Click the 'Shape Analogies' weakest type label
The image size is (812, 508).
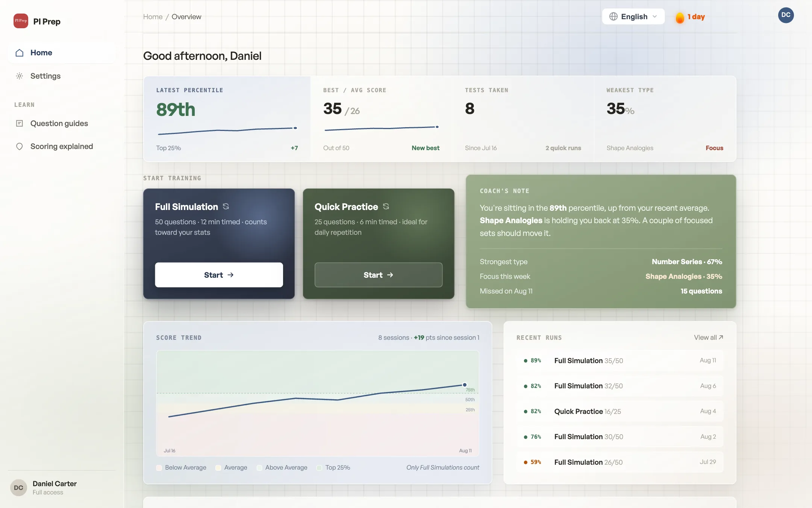630,148
